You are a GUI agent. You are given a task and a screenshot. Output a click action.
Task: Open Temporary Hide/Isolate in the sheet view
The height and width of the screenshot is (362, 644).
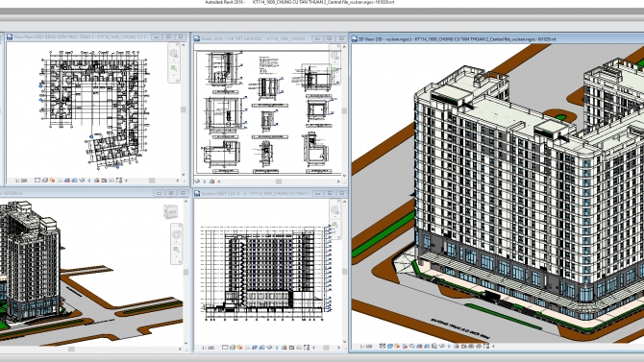(x=197, y=181)
